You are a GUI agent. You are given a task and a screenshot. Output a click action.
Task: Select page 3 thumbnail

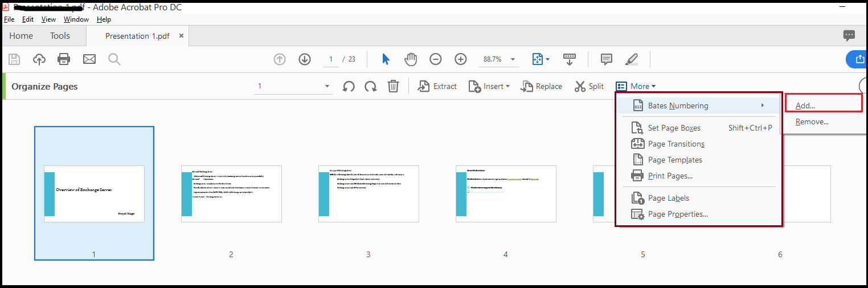pos(369,193)
